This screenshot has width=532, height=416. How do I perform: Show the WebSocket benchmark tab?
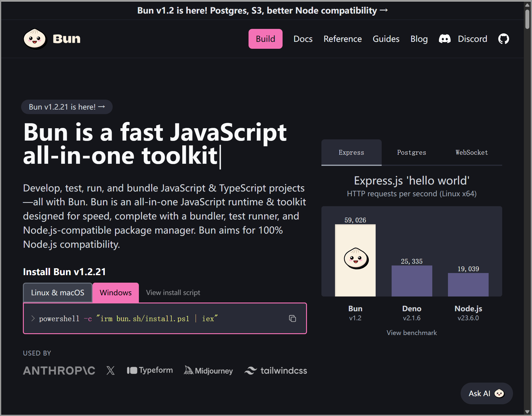pyautogui.click(x=471, y=153)
